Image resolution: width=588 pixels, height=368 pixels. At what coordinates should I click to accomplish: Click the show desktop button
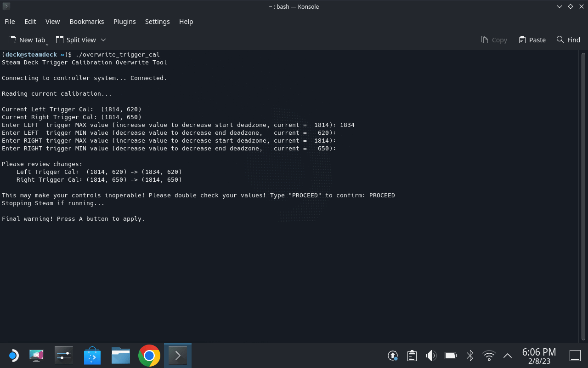(x=575, y=356)
